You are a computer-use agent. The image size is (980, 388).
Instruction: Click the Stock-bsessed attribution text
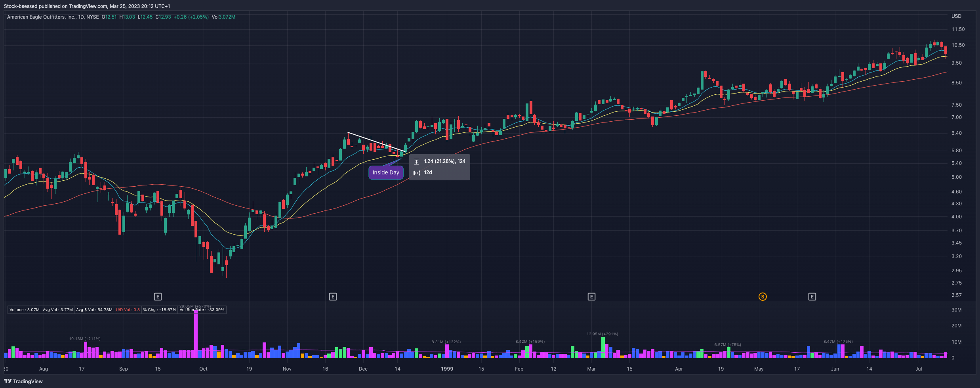[x=21, y=6]
